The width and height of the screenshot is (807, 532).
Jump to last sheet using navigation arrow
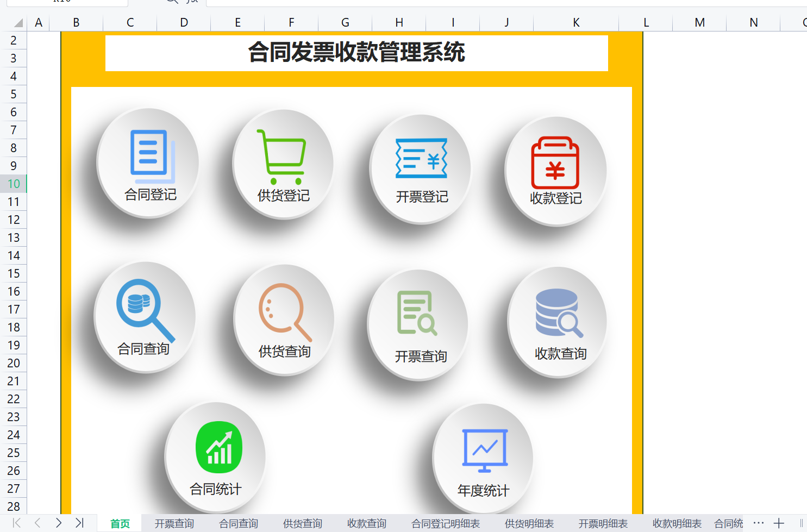(80, 523)
